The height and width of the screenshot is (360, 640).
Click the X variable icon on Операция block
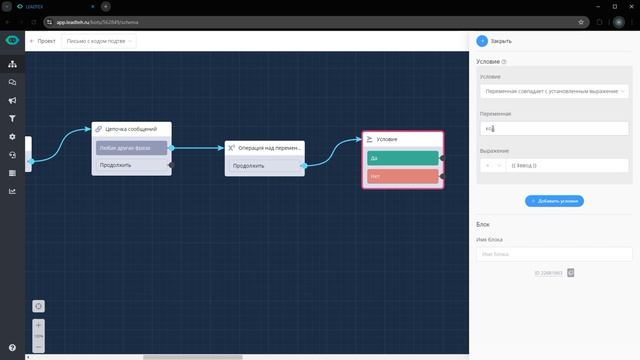point(231,148)
